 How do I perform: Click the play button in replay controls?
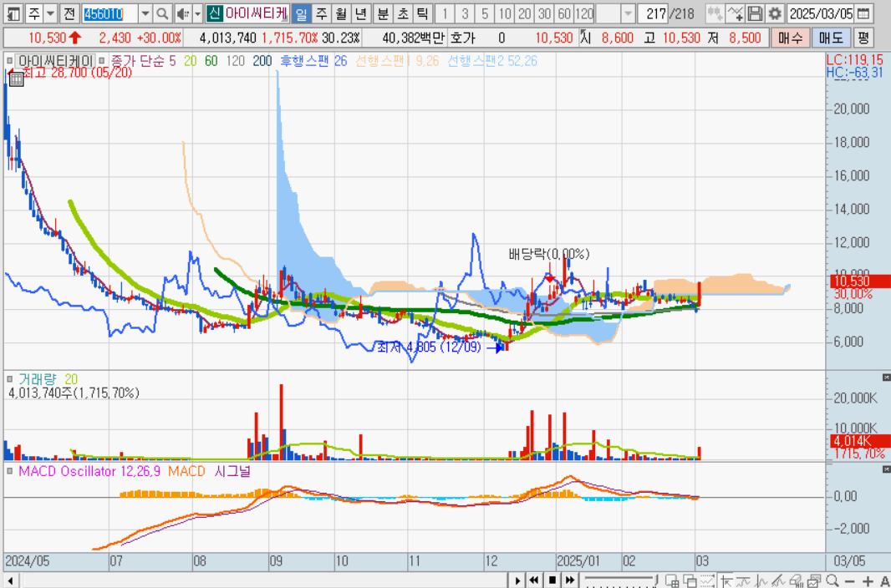(x=517, y=580)
